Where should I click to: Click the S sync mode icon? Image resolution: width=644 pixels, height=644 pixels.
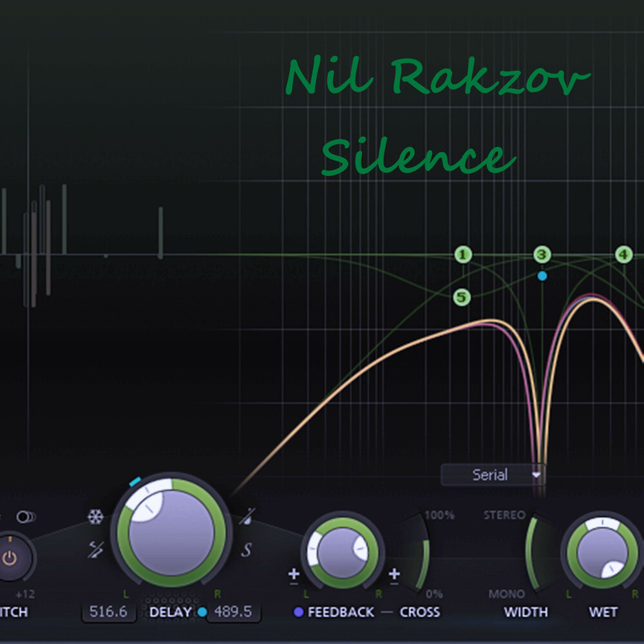246,549
